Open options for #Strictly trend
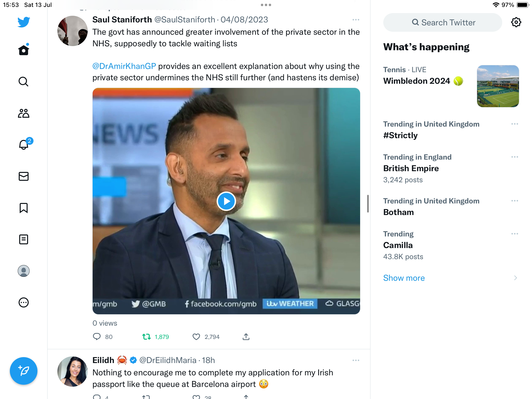Image resolution: width=532 pixels, height=399 pixels. click(515, 124)
